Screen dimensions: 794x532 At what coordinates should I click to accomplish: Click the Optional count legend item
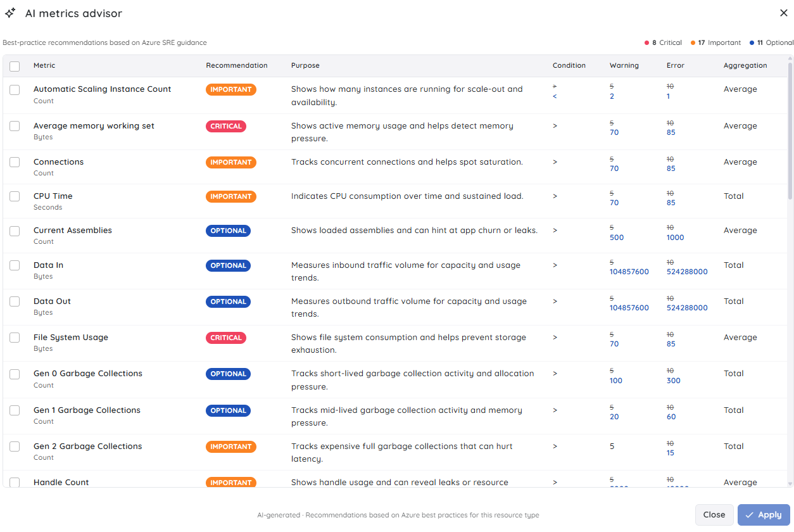771,42
